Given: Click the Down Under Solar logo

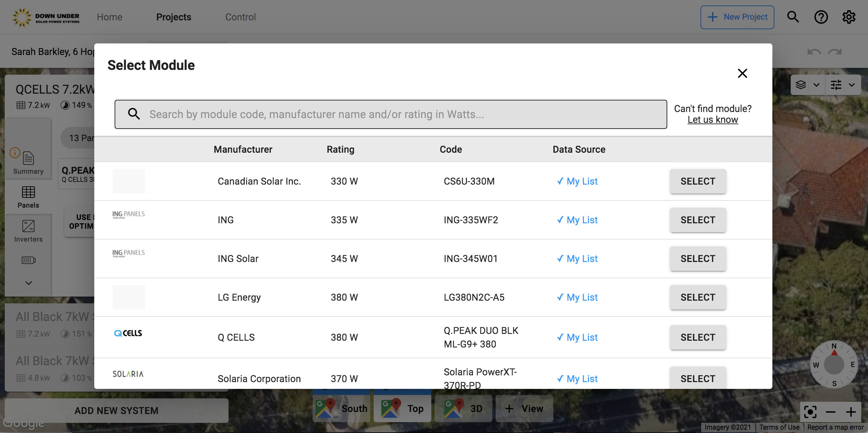Looking at the screenshot, I should tap(46, 17).
